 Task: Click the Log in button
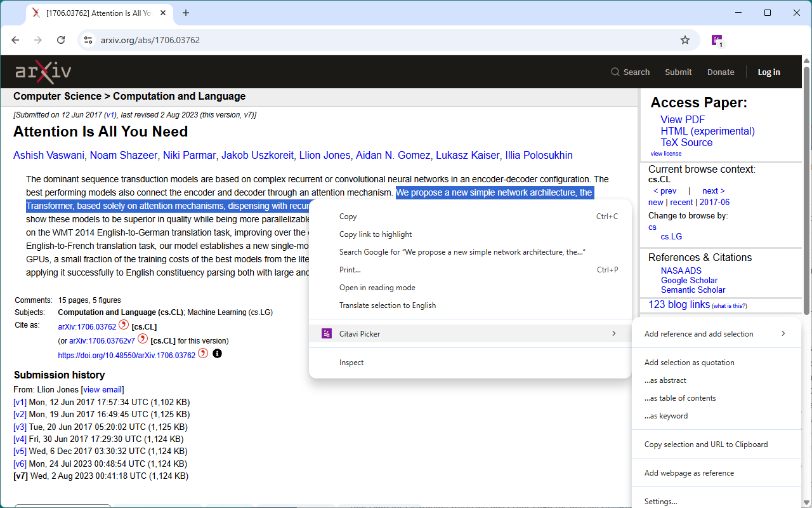(x=769, y=72)
